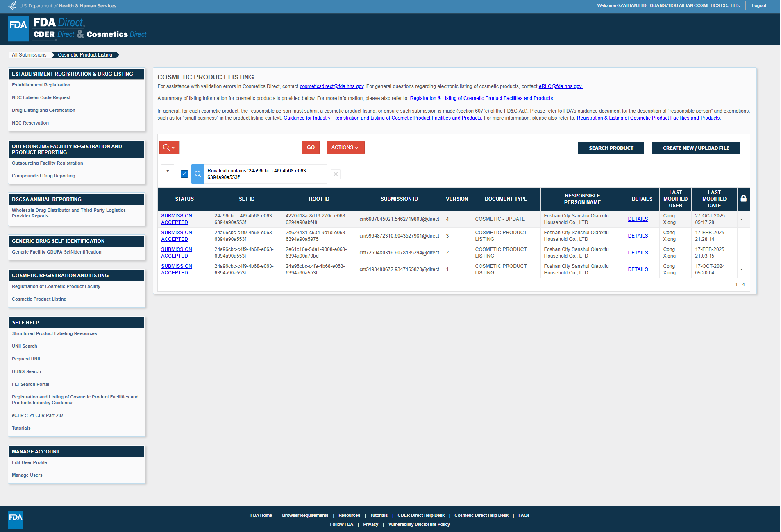Open the search column selector dropdown

(x=169, y=147)
